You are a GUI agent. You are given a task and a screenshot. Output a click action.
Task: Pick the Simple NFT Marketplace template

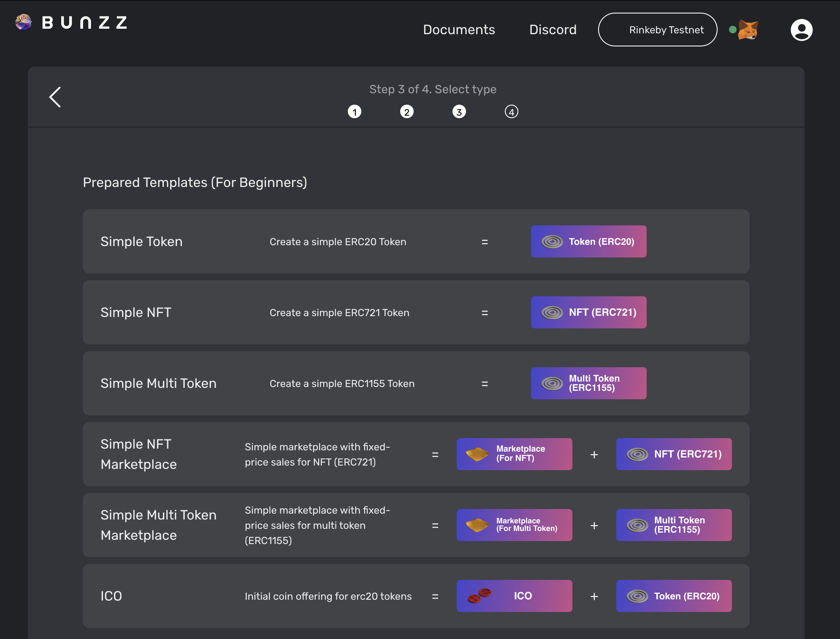(x=138, y=454)
